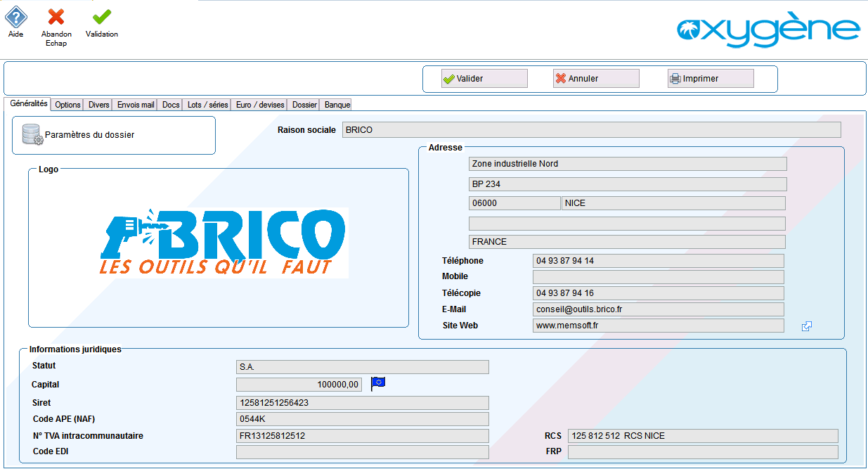This screenshot has width=868, height=469.
Task: Click the E-Mail field conseil@outils.brico.fr
Action: click(659, 309)
